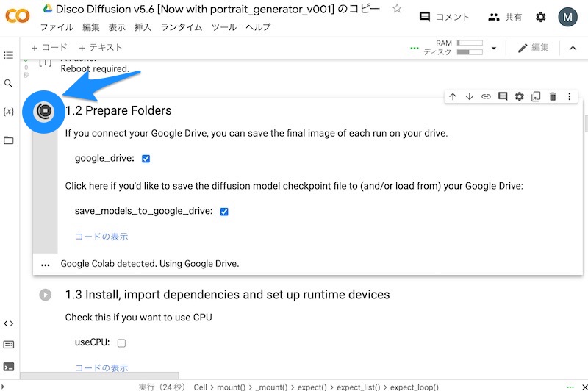The image size is (588, 391).
Task: Click 'mount()' in the status bar call stack
Action: [231, 387]
